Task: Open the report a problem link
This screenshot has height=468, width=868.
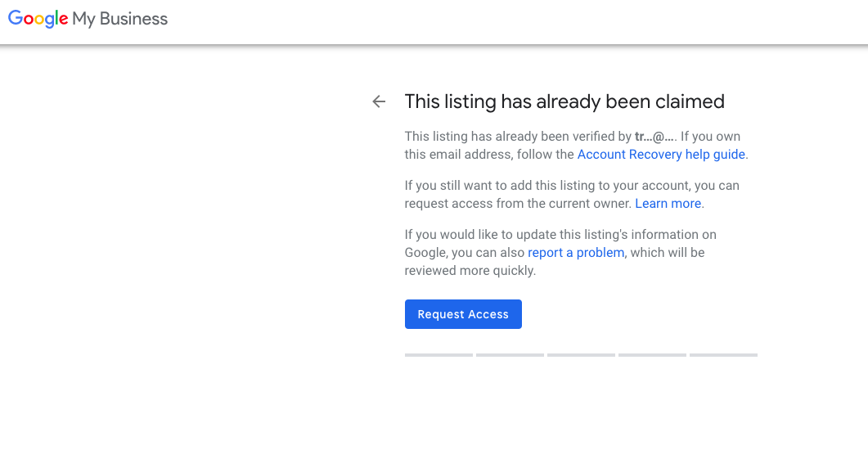Action: click(x=576, y=253)
